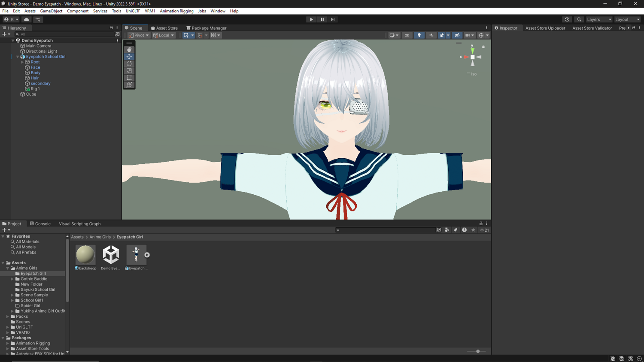This screenshot has height=362, width=644.
Task: Select the backdreop material thumbnail
Action: (85, 255)
